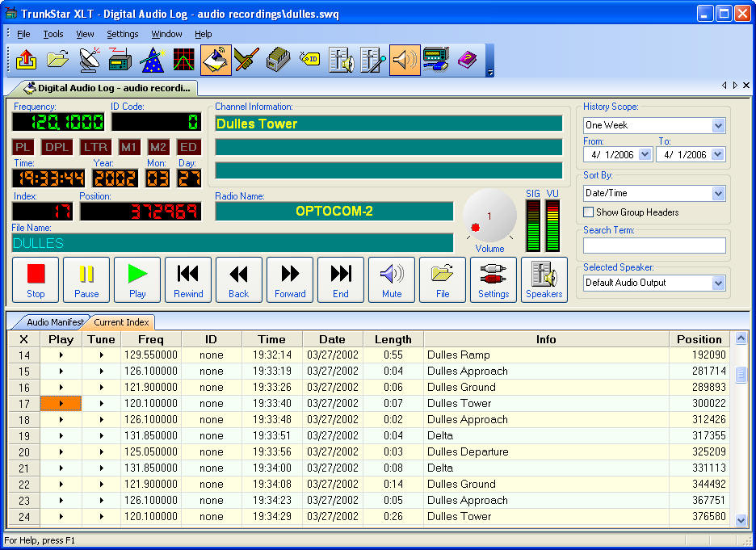Open the To date picker dropdown
This screenshot has height=550, width=756.
pyautogui.click(x=717, y=155)
